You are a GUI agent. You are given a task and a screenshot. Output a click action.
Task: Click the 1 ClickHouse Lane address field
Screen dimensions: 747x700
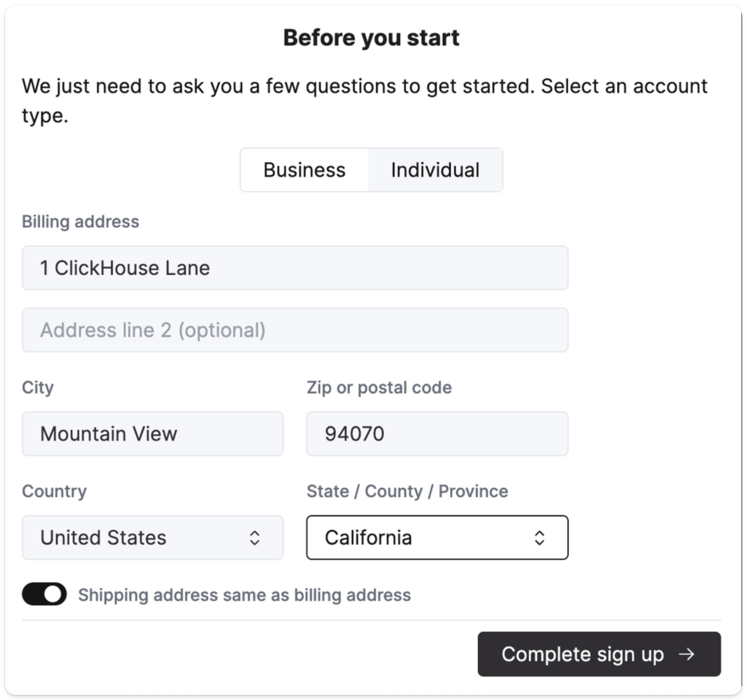click(x=295, y=268)
